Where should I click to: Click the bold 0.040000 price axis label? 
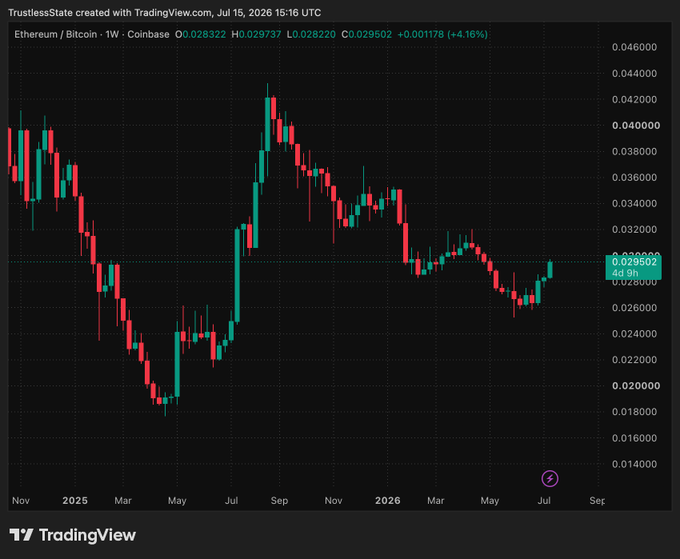(636, 125)
